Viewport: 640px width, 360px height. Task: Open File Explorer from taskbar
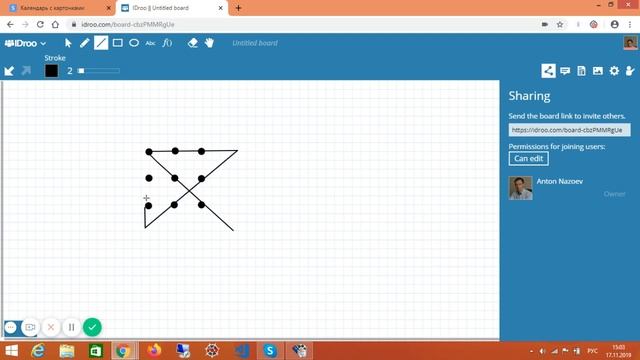click(x=67, y=350)
